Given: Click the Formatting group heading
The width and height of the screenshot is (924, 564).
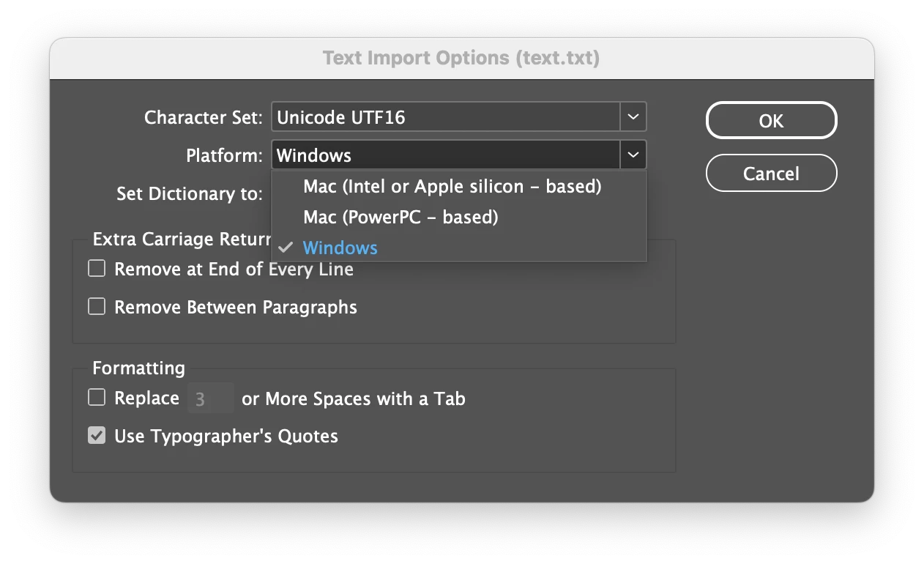Looking at the screenshot, I should pyautogui.click(x=138, y=368).
